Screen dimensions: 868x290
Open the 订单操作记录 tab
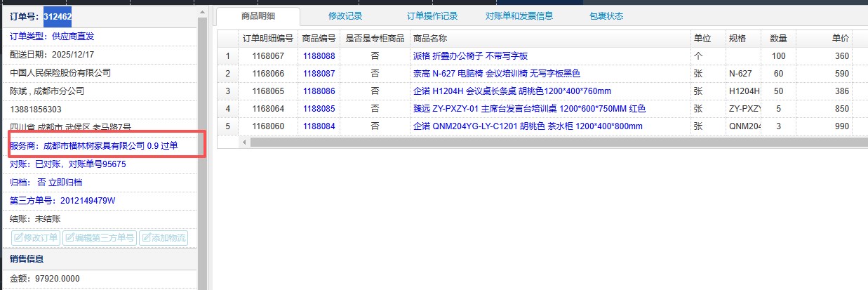(432, 16)
